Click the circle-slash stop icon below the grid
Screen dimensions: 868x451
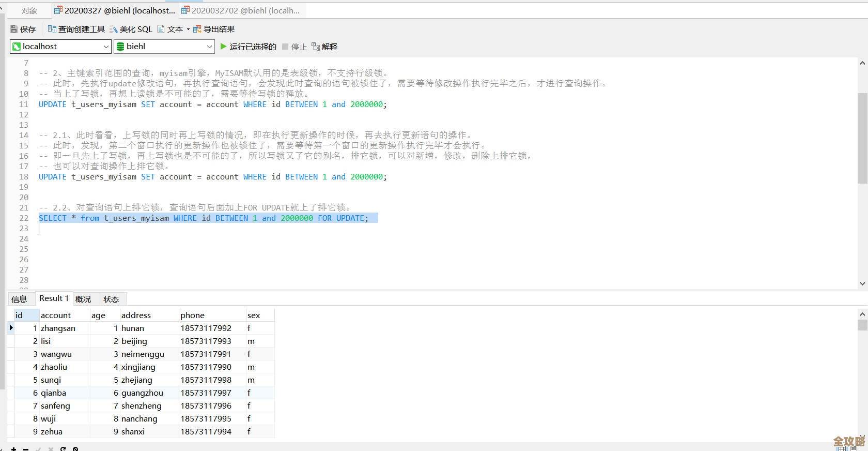pyautogui.click(x=75, y=448)
